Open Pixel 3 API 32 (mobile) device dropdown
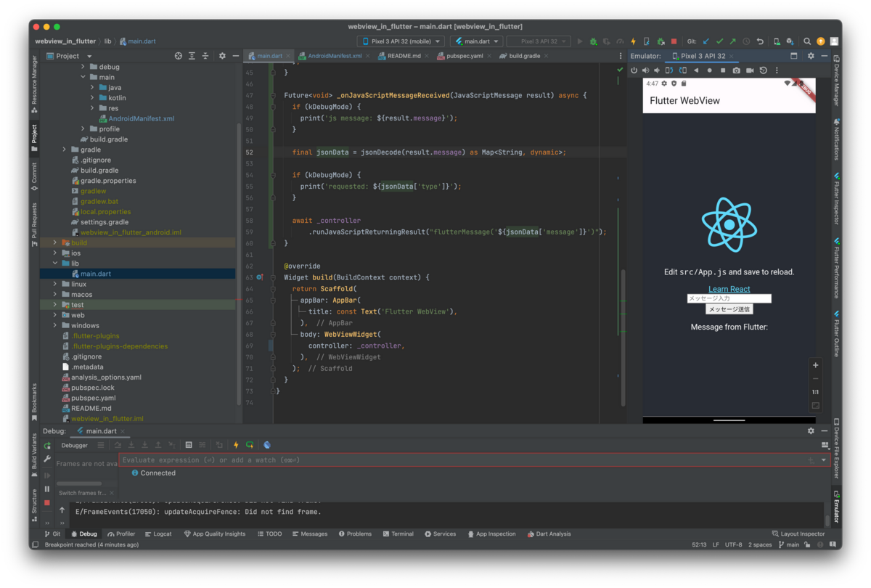This screenshot has height=588, width=871. pyautogui.click(x=400, y=41)
